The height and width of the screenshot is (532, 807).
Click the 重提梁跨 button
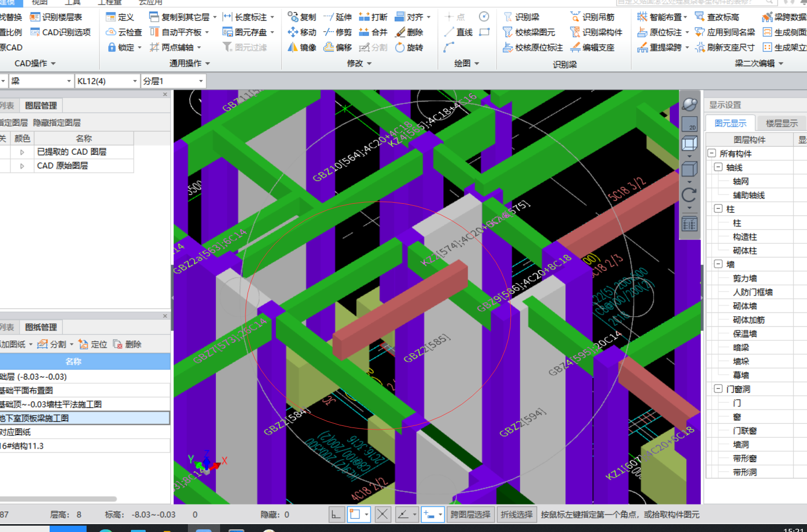660,47
